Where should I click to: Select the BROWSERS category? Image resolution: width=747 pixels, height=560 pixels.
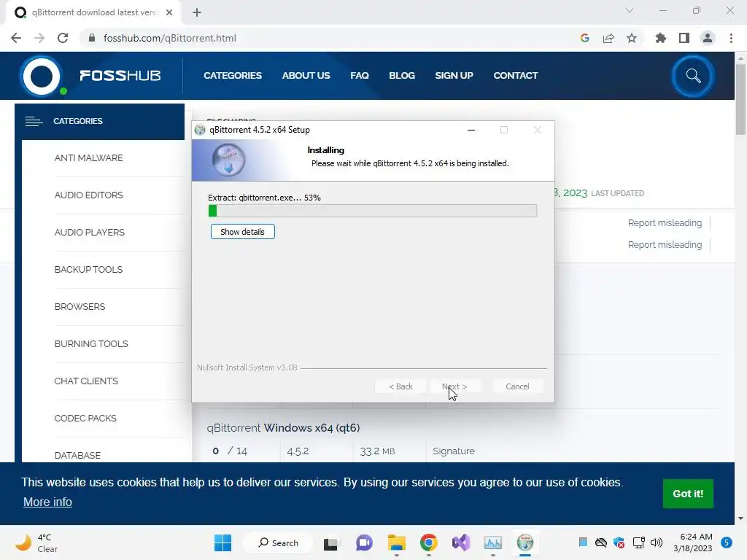coord(80,307)
